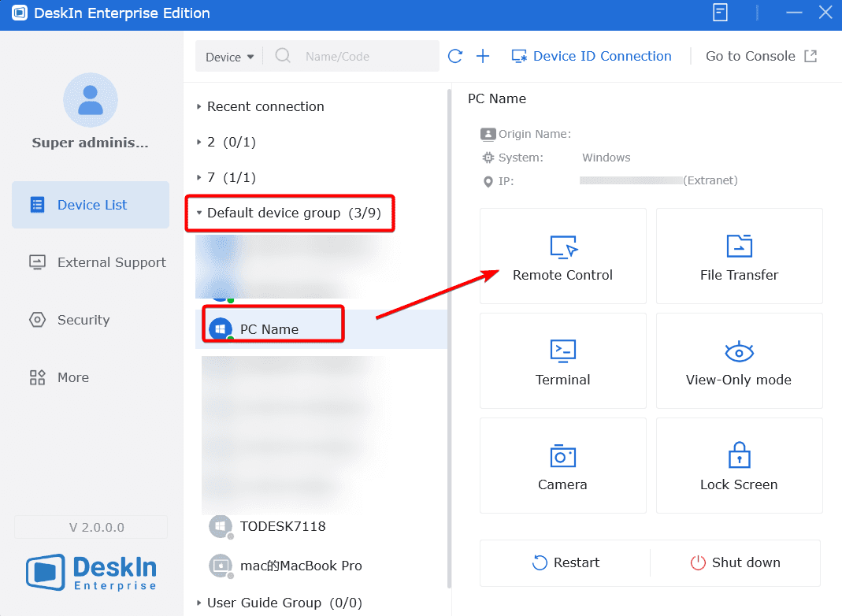The image size is (842, 616).
Task: Click the DeskIn Enterprise logo at bottom left
Action: [91, 573]
